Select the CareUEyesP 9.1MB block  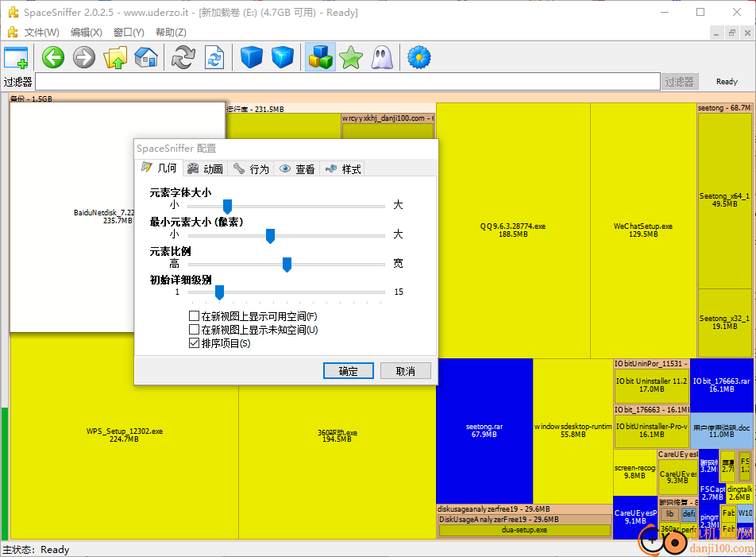point(635,517)
